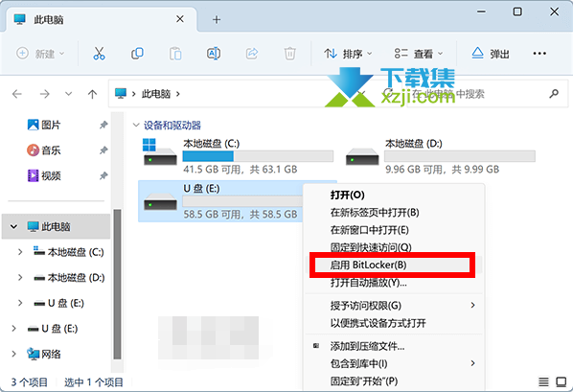The height and width of the screenshot is (392, 573).
Task: Click the 弹出 eject button
Action: pyautogui.click(x=490, y=54)
